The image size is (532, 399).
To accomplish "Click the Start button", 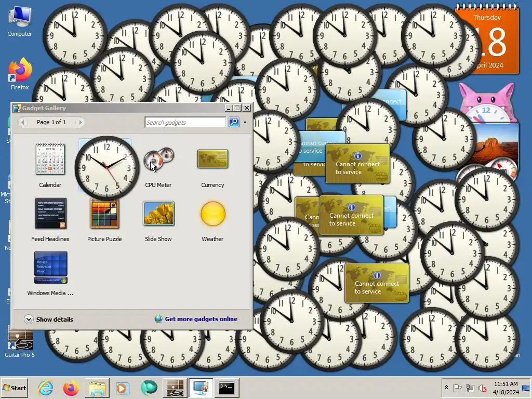I will 14,388.
